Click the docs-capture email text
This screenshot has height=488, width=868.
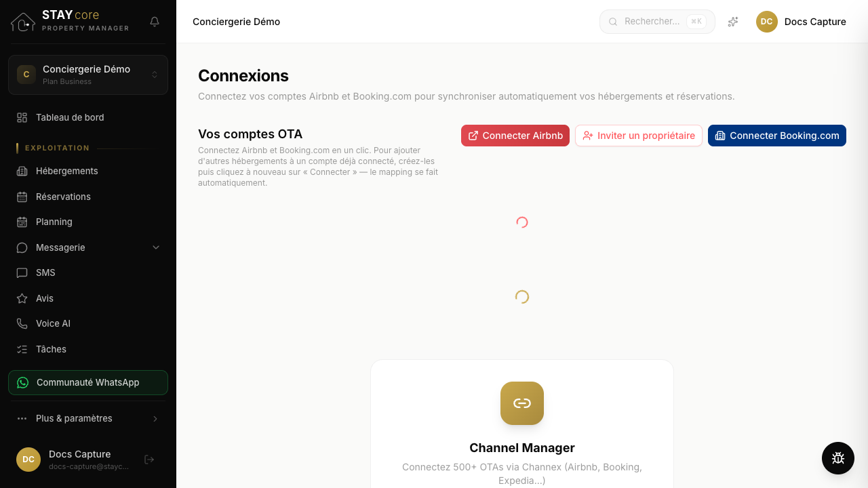pos(89,467)
